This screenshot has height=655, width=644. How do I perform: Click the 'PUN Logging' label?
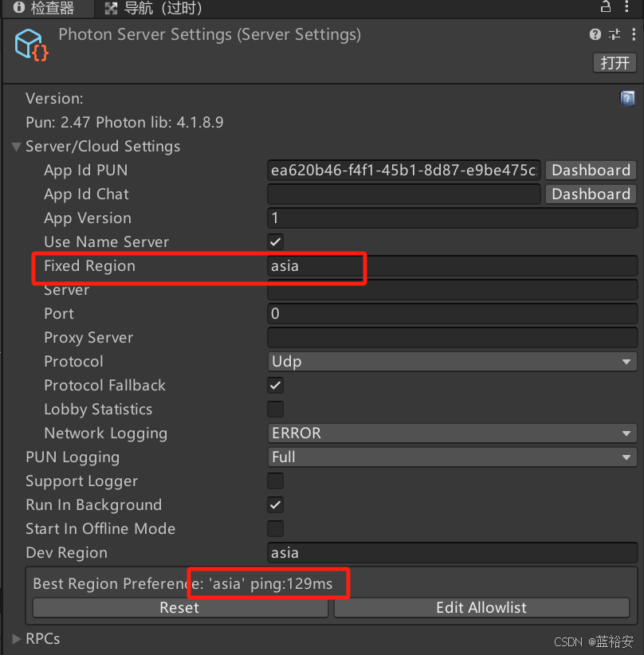coord(73,457)
